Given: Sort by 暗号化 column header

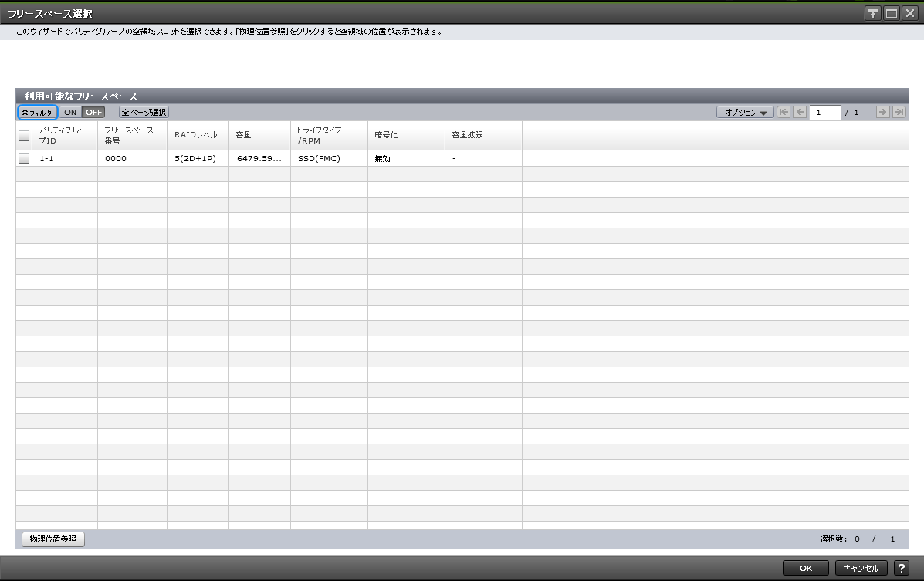Looking at the screenshot, I should tap(407, 136).
